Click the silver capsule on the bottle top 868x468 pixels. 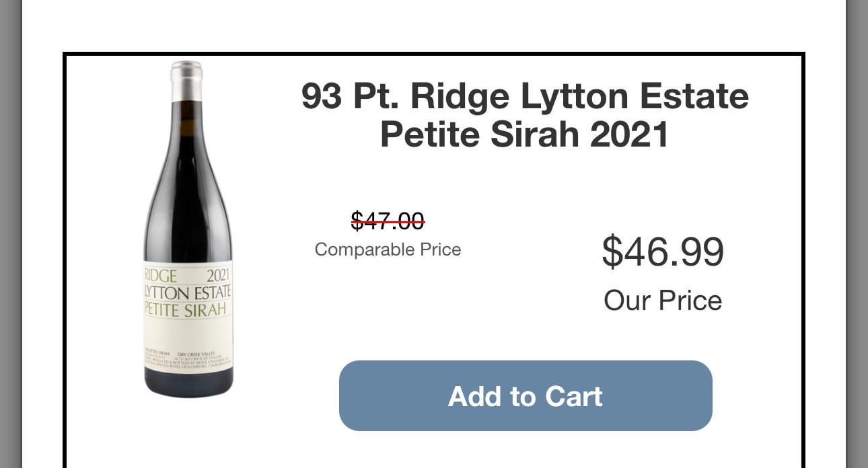point(186,81)
